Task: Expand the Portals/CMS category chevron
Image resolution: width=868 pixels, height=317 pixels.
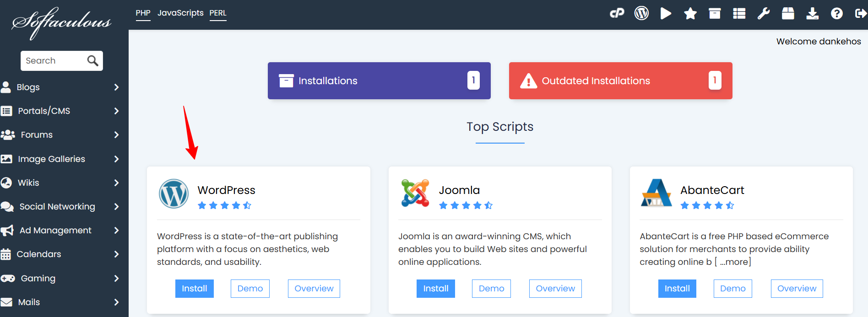Action: pos(116,111)
